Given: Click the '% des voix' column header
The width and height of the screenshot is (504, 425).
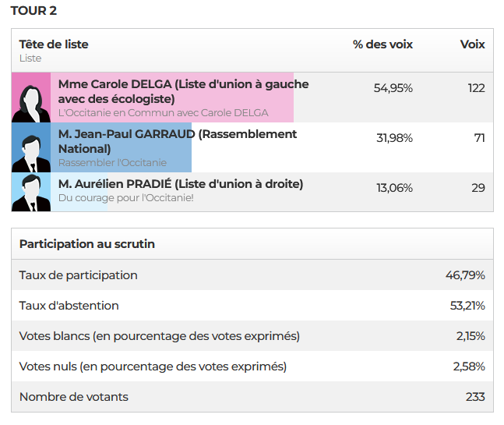Looking at the screenshot, I should click(382, 44).
